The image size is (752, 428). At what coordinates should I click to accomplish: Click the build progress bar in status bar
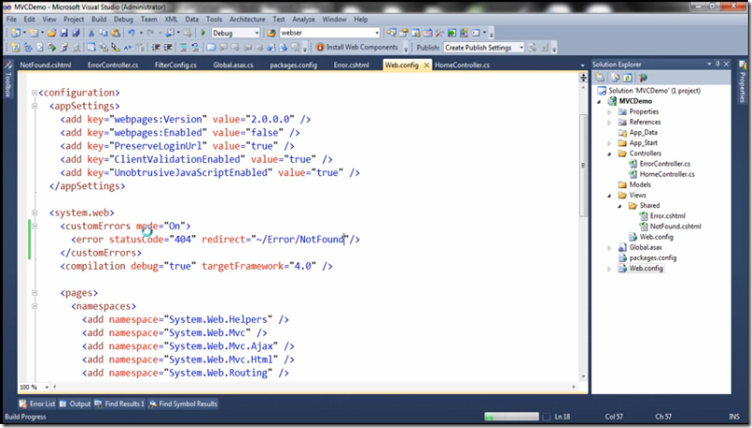click(x=511, y=416)
